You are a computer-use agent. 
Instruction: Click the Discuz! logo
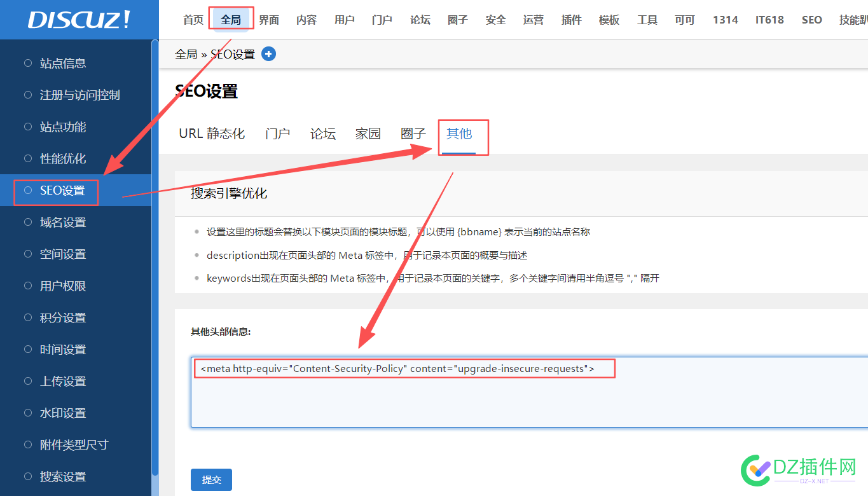tap(79, 20)
